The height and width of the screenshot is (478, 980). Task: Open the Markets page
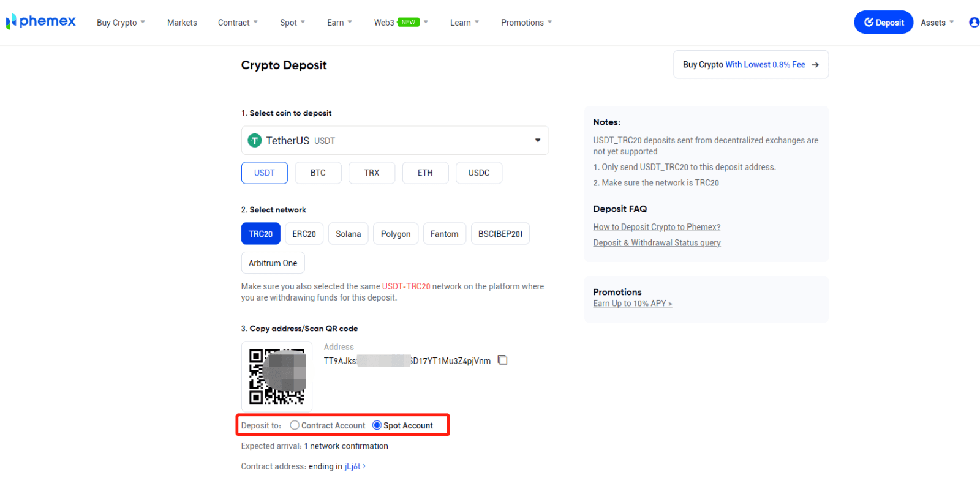(182, 23)
